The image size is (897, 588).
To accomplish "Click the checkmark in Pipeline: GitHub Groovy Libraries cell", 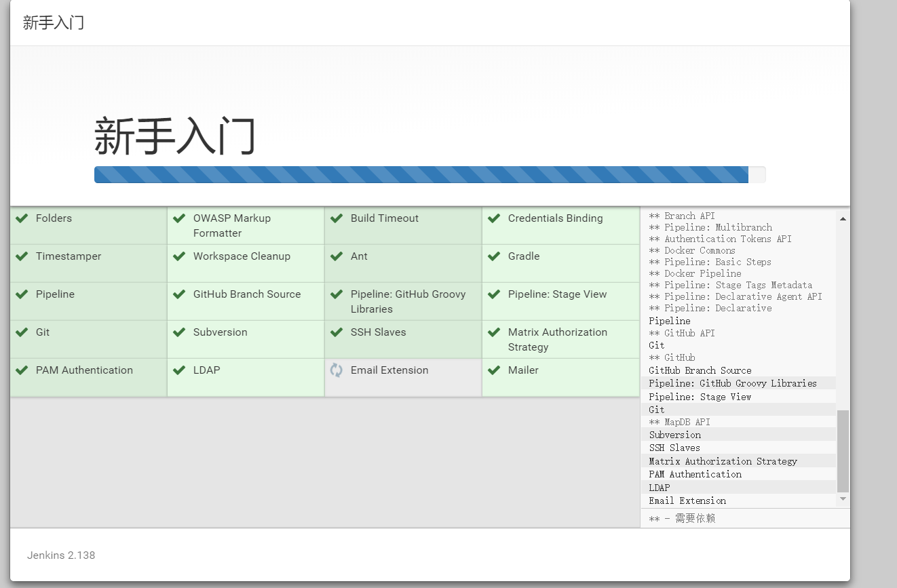I will click(337, 294).
